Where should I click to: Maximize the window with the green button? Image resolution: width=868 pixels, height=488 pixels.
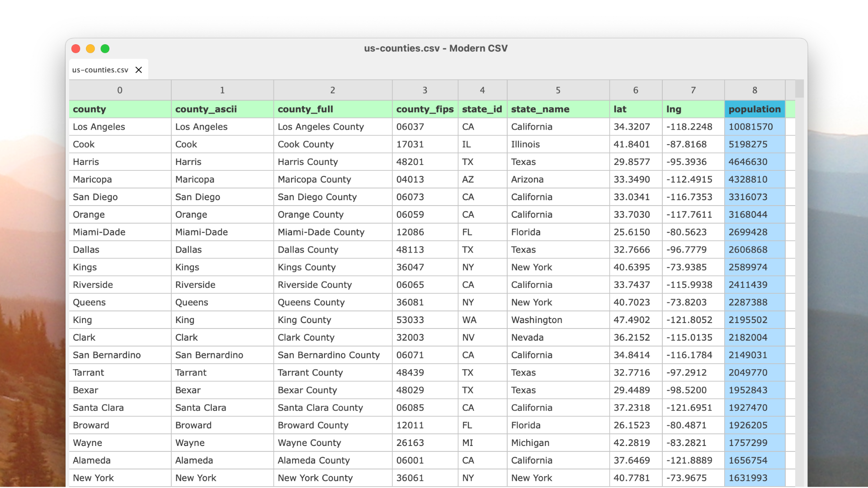tap(105, 48)
